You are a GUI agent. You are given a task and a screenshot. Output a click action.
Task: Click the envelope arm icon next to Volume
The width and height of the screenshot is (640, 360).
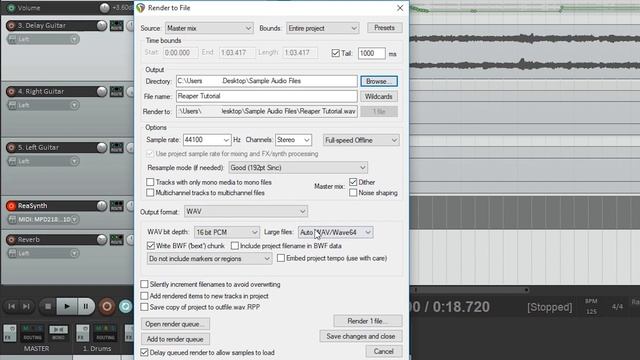pyautogui.click(x=11, y=8)
